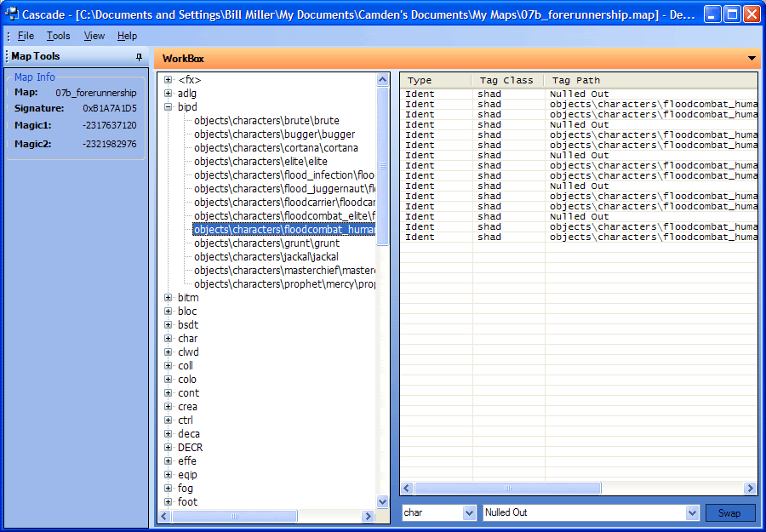Click tag tree horizontal scroll right arrow
Image resolution: width=766 pixels, height=532 pixels.
pos(369,516)
